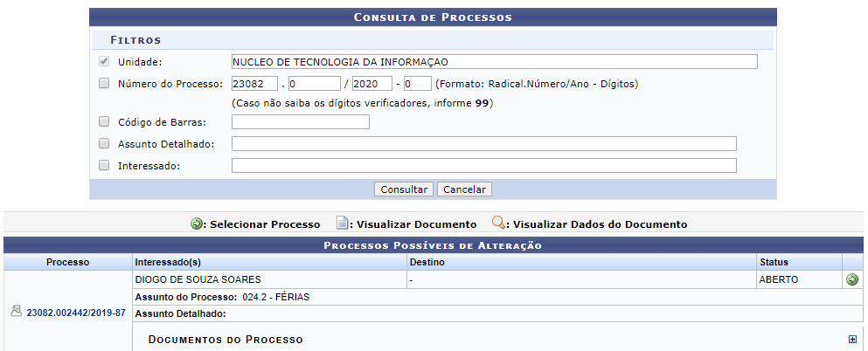Image resolution: width=868 pixels, height=351 pixels.
Task: Click the Visualizar Dados do Documento magnifier
Action: (499, 224)
